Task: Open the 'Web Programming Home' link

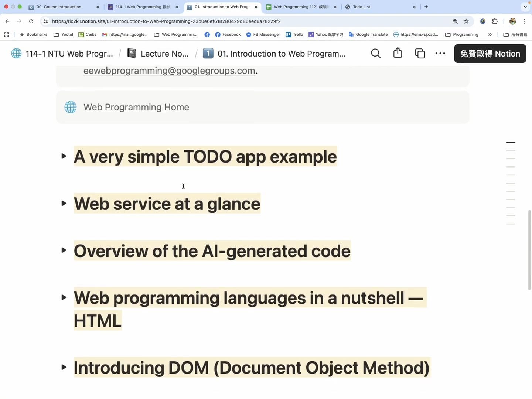Action: [136, 107]
